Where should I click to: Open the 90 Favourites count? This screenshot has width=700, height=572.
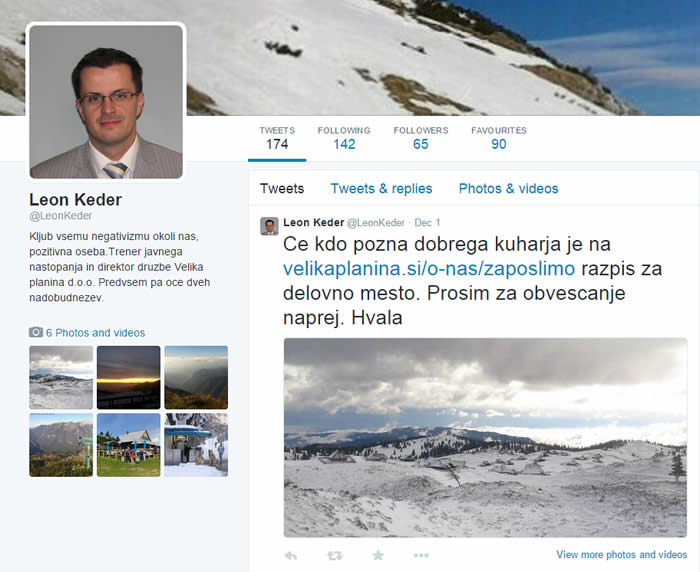point(499,138)
